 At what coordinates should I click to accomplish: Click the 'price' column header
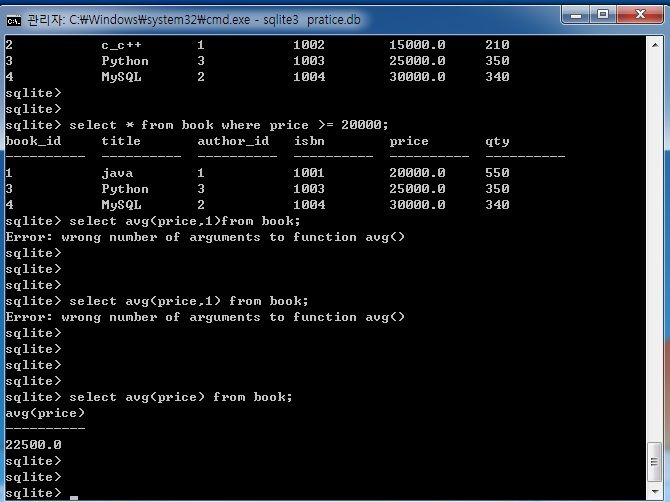pyautogui.click(x=409, y=141)
